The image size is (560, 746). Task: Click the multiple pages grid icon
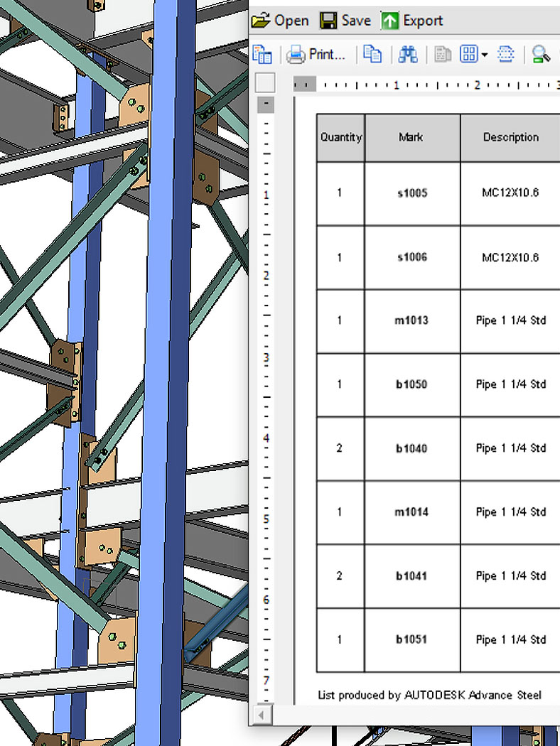[x=468, y=54]
